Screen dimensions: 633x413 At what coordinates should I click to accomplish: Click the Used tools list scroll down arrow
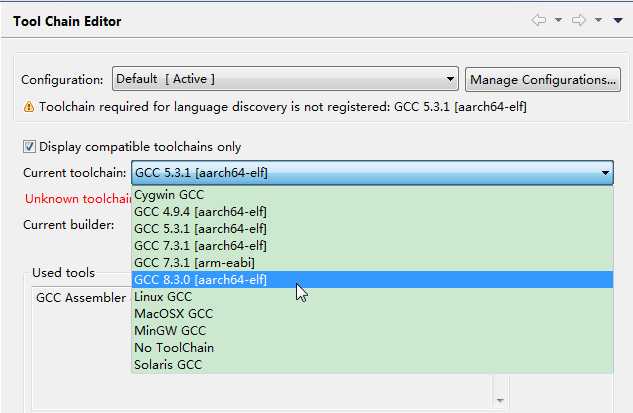point(500,400)
